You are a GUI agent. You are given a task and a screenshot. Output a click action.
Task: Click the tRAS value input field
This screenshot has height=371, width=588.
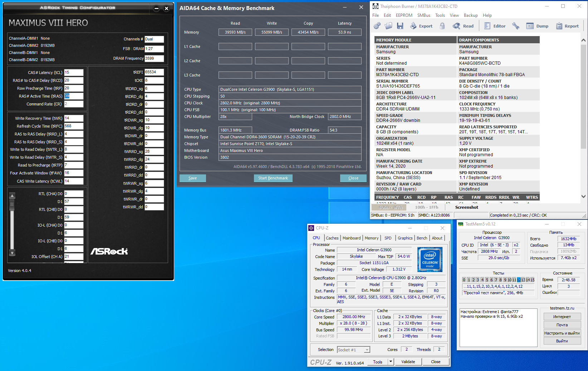(74, 96)
